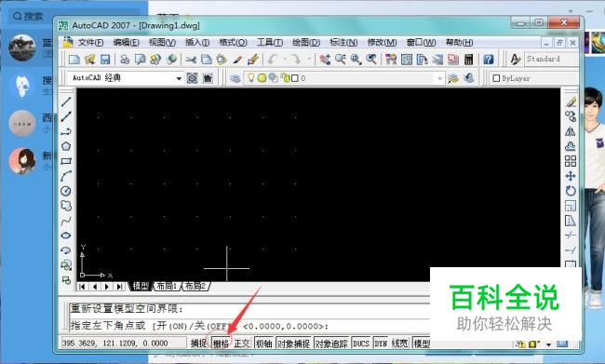This screenshot has width=605, height=364.
Task: Expand the layer list dropdown showing 0
Action: (439, 79)
